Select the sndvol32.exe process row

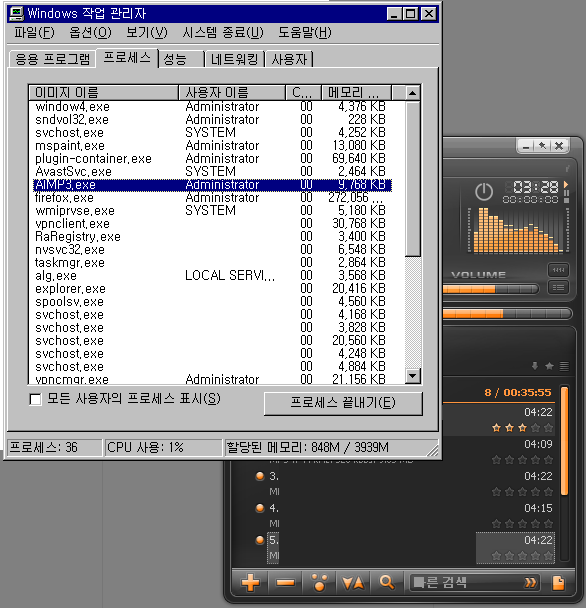tap(212, 119)
